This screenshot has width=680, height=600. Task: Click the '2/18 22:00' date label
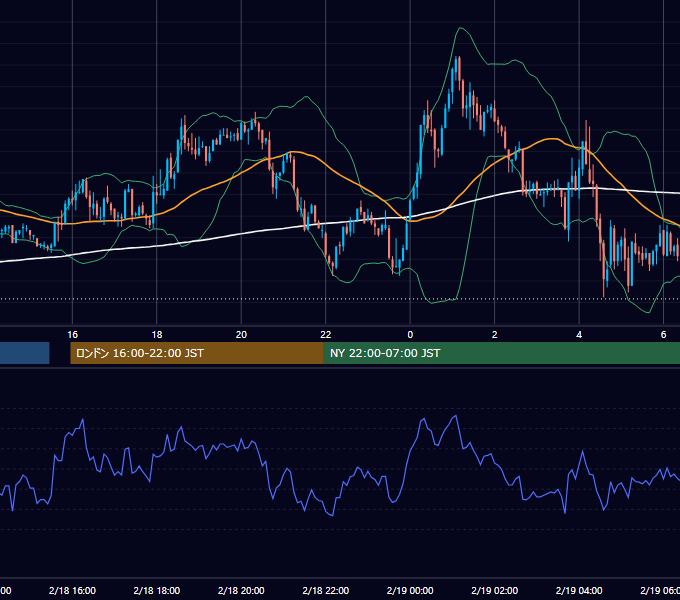(x=326, y=590)
